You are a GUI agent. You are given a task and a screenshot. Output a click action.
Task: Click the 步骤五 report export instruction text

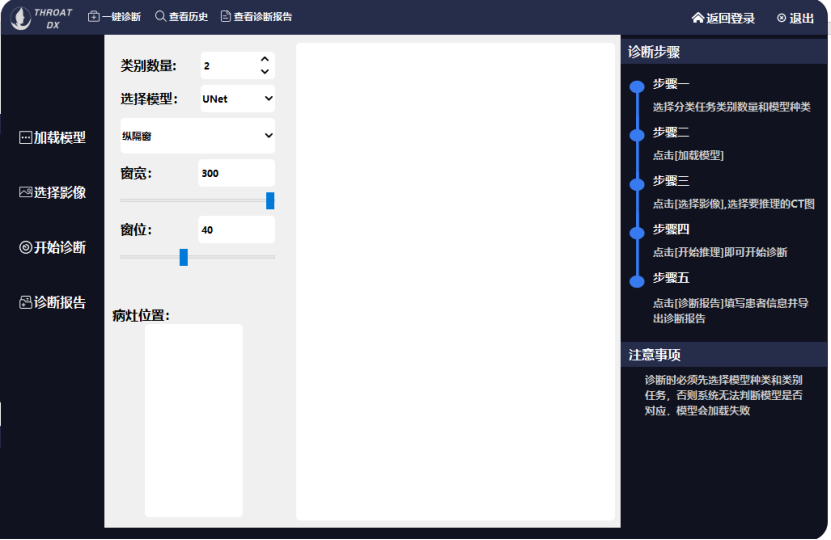[730, 311]
